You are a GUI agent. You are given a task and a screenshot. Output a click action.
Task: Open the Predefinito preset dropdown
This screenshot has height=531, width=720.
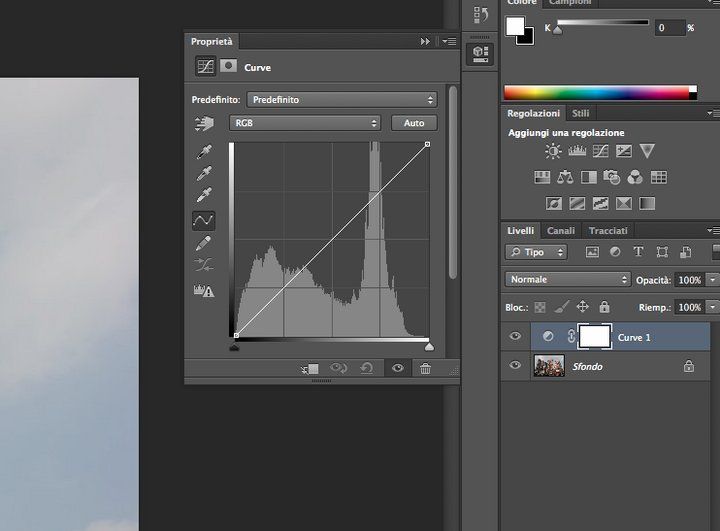(x=342, y=100)
